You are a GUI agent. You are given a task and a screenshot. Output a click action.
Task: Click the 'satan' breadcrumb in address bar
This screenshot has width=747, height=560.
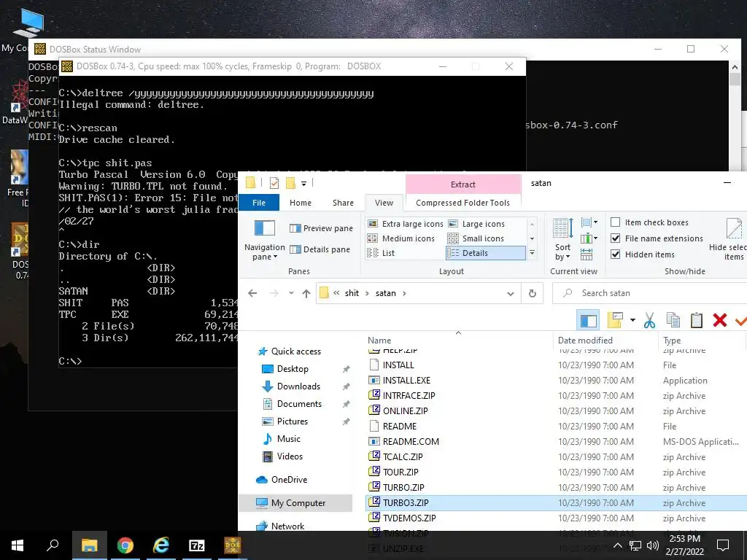[385, 293]
